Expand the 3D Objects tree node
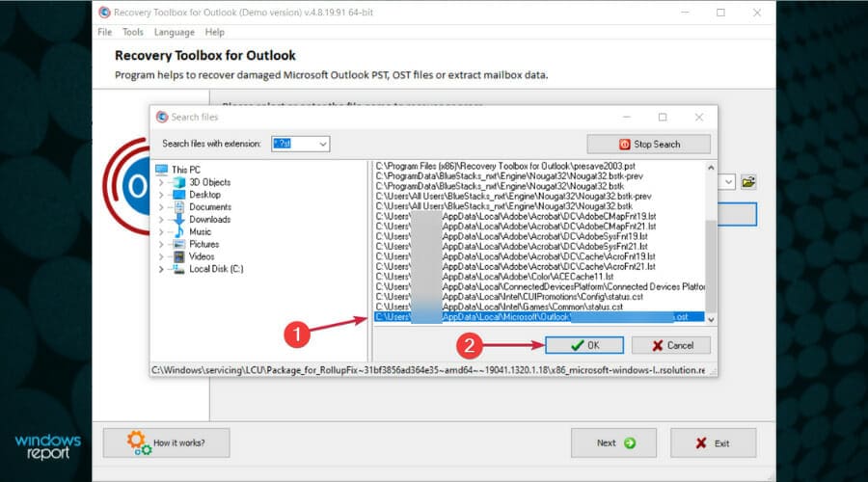 point(161,182)
